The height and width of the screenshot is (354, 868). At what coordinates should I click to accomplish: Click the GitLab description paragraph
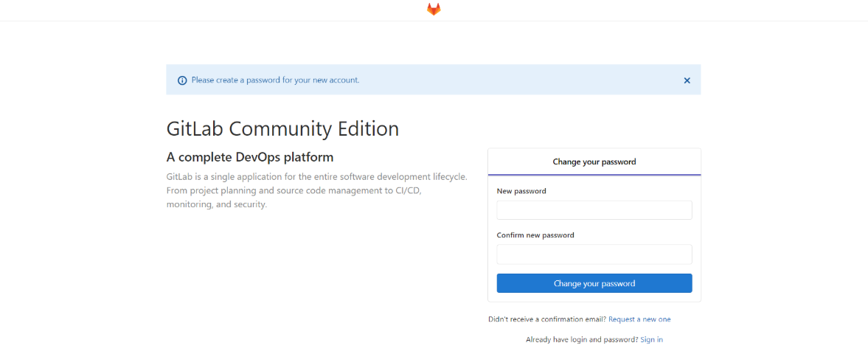[x=316, y=190]
